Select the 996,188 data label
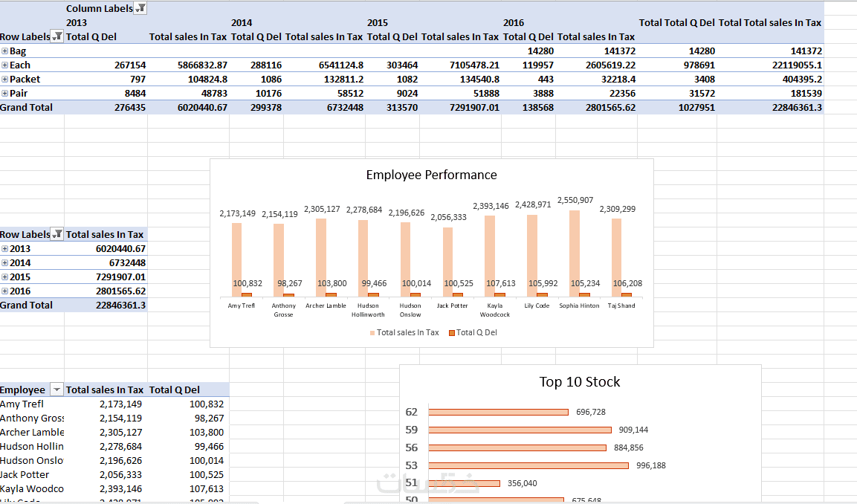 point(651,466)
